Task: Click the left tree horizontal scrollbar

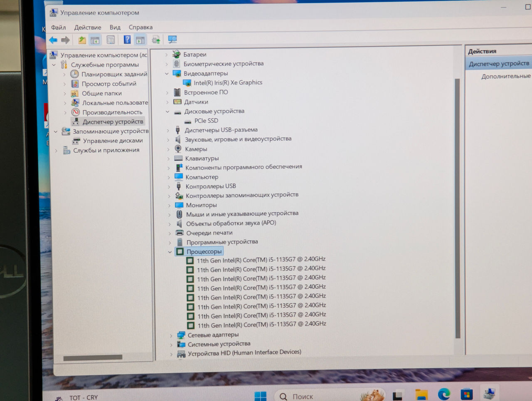Action: tap(93, 357)
